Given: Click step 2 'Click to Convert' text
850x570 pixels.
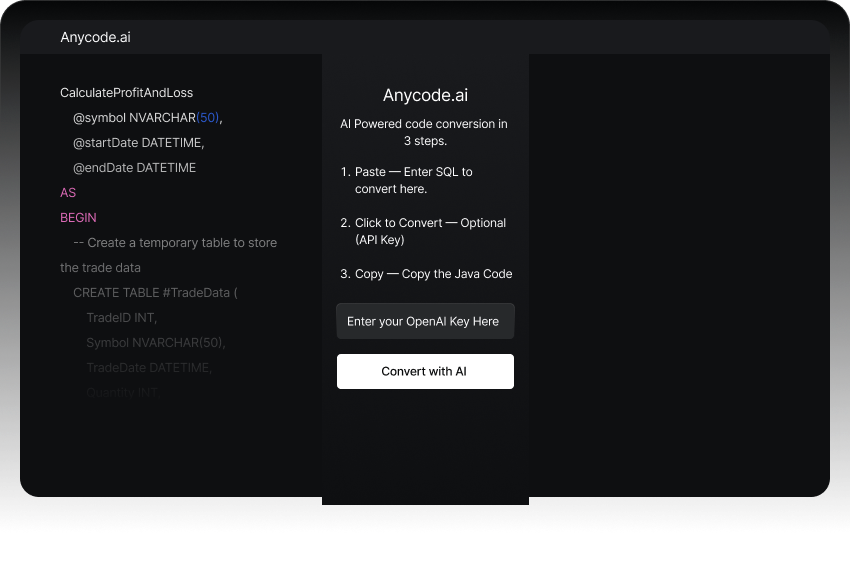Looking at the screenshot, I should 430,231.
